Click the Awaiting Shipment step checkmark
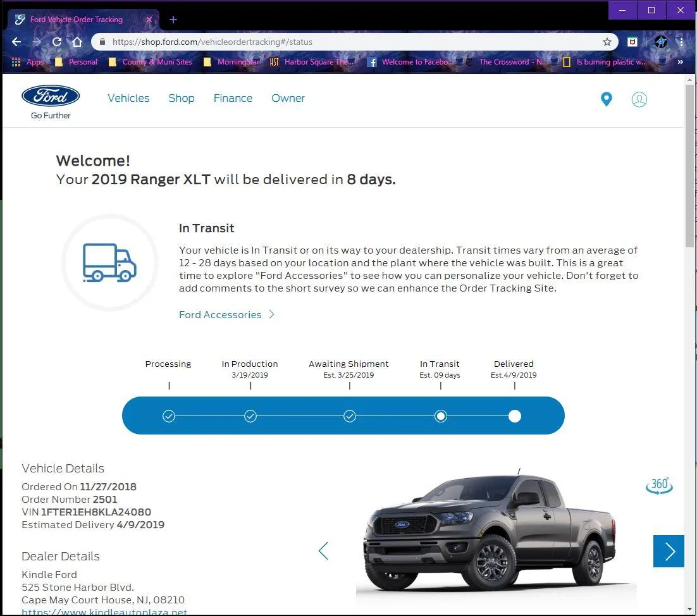 coord(350,416)
